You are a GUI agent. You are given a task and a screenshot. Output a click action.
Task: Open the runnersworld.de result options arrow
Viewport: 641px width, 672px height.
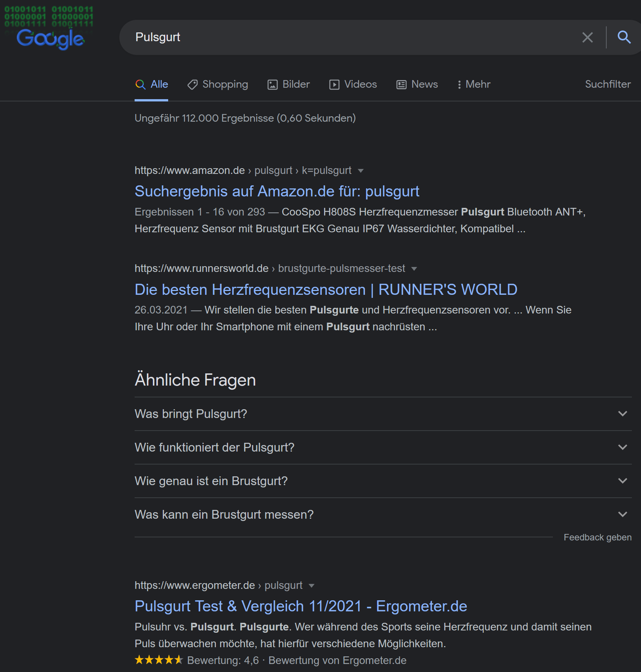414,268
